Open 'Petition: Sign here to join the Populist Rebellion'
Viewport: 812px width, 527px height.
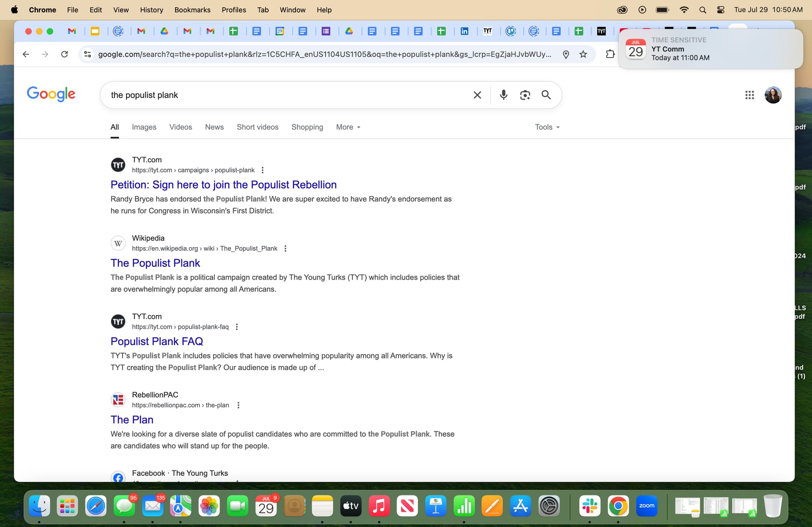(x=223, y=185)
